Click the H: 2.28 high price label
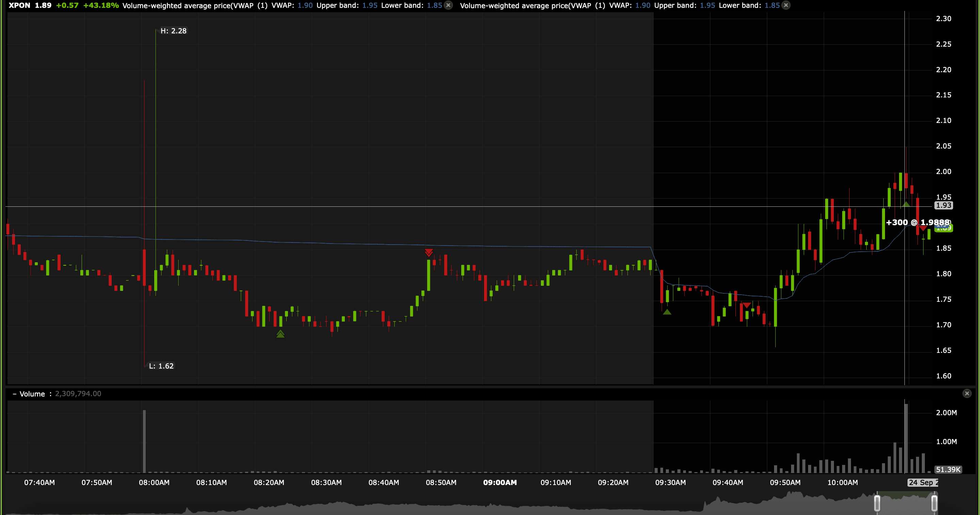 pyautogui.click(x=174, y=31)
